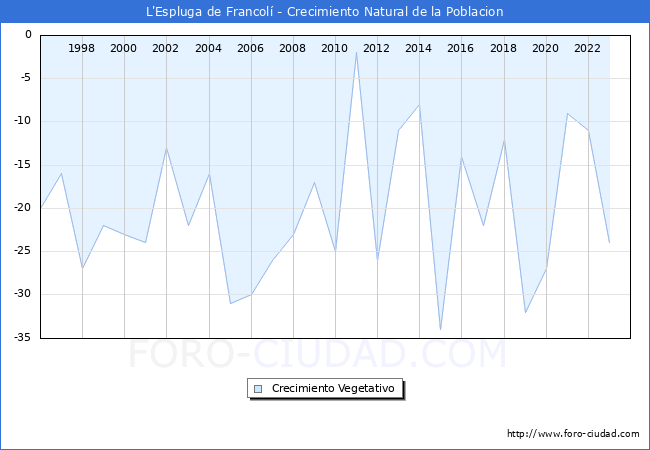The width and height of the screenshot is (650, 450).
Task: Click the light blue legend color swatch
Action: (x=258, y=389)
